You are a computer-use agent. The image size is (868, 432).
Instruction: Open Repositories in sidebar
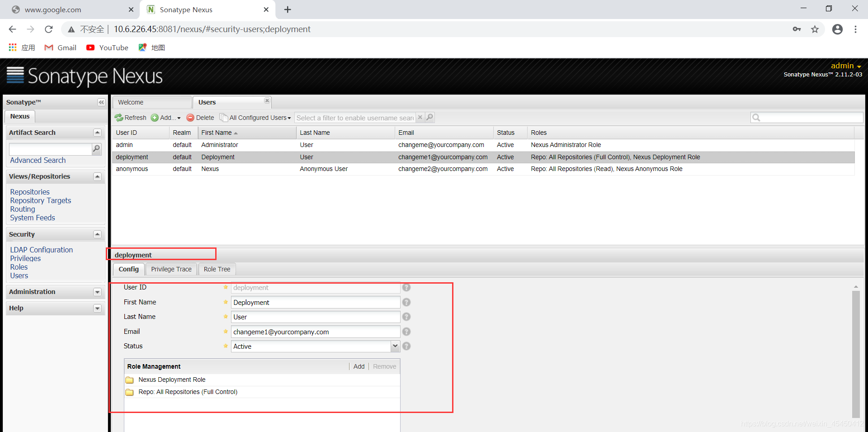point(30,192)
